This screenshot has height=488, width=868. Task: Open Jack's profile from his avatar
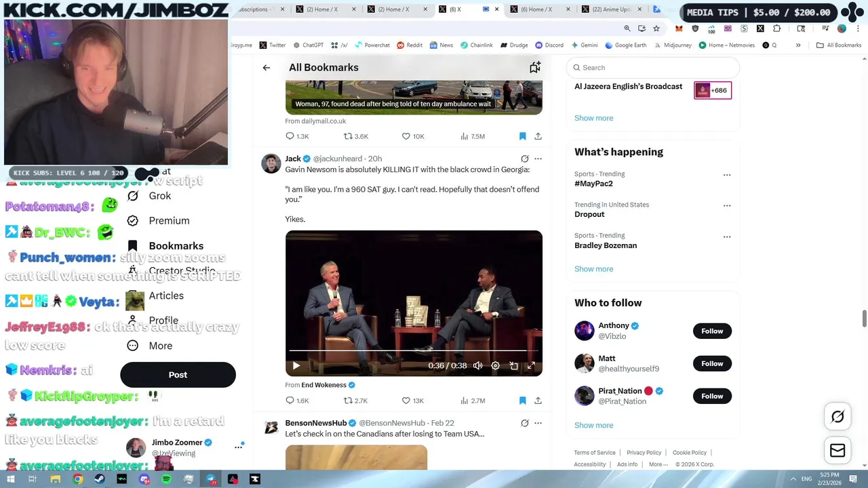tap(271, 163)
